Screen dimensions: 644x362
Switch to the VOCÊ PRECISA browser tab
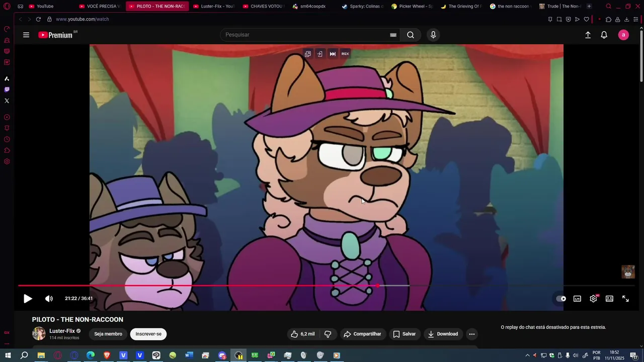click(x=100, y=6)
